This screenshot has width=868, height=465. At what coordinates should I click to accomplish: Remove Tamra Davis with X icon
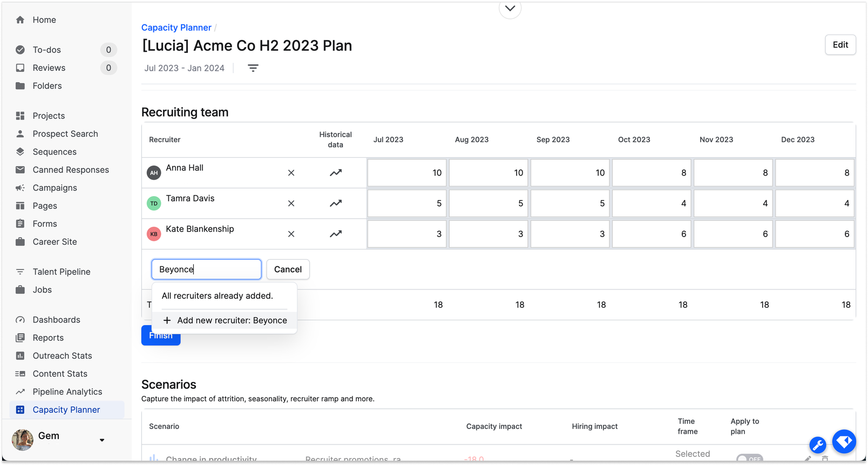tap(291, 204)
